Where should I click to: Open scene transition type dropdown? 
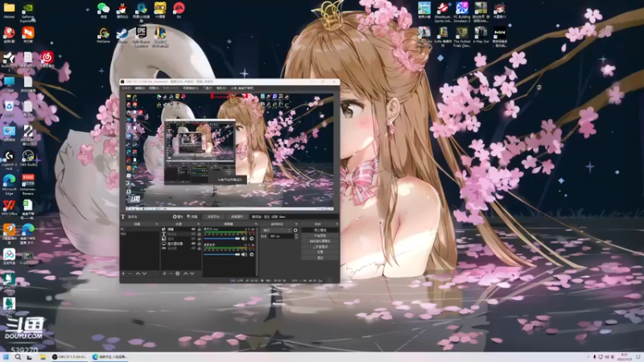[x=277, y=231]
